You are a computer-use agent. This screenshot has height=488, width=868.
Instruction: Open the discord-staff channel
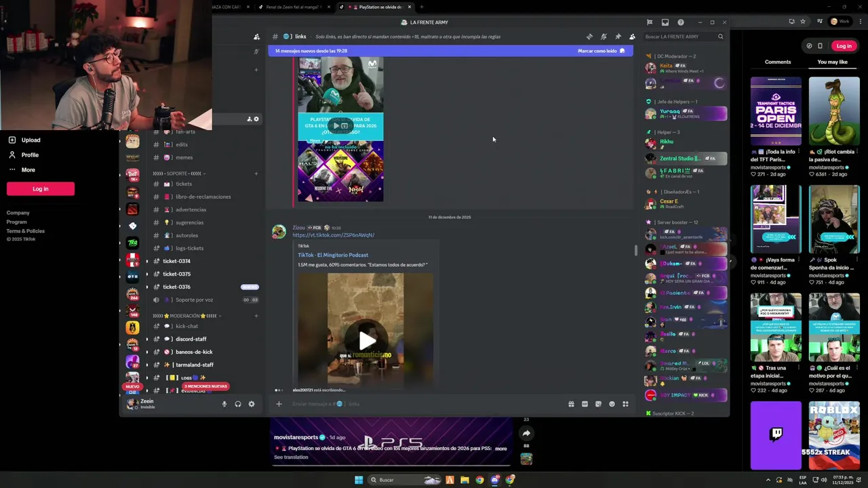[205, 339]
